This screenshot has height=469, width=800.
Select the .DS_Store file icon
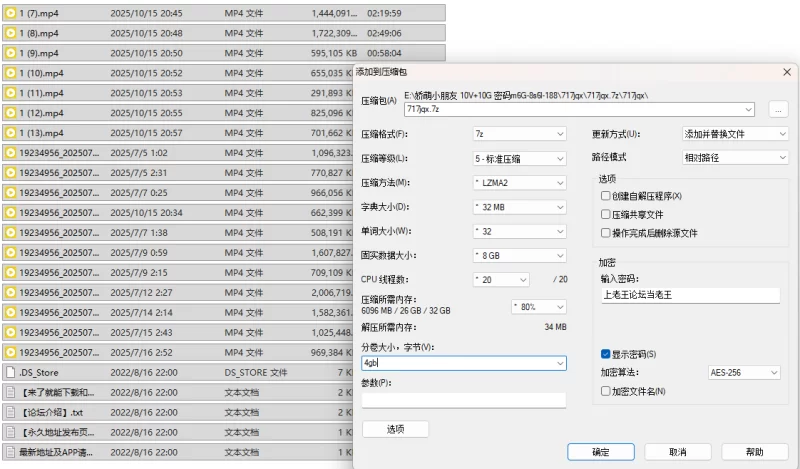coord(11,372)
